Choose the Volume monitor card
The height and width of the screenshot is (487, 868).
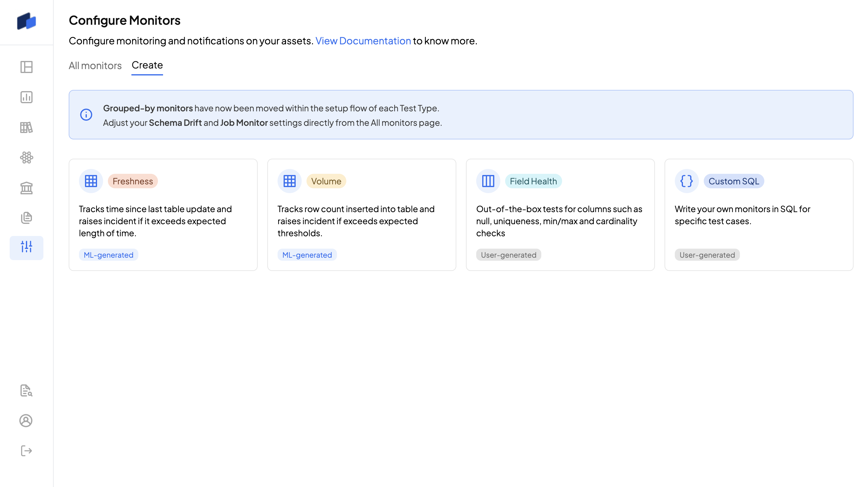click(x=362, y=215)
